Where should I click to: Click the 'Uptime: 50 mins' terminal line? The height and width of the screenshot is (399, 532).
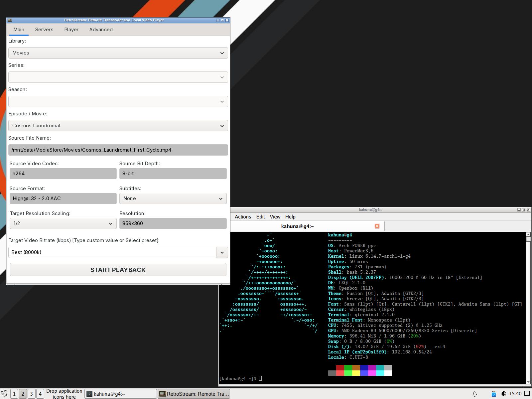pos(348,262)
